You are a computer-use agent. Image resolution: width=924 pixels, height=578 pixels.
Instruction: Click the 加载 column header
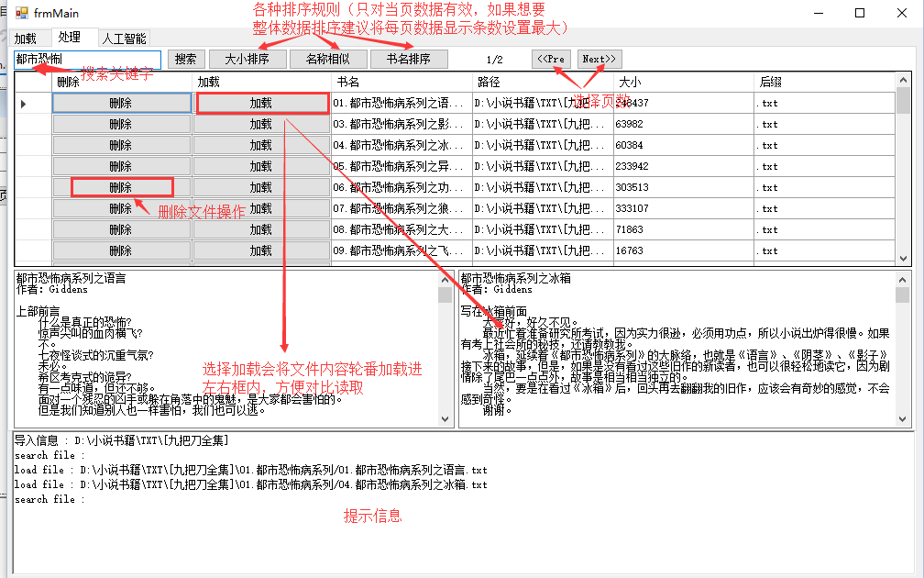(x=261, y=82)
